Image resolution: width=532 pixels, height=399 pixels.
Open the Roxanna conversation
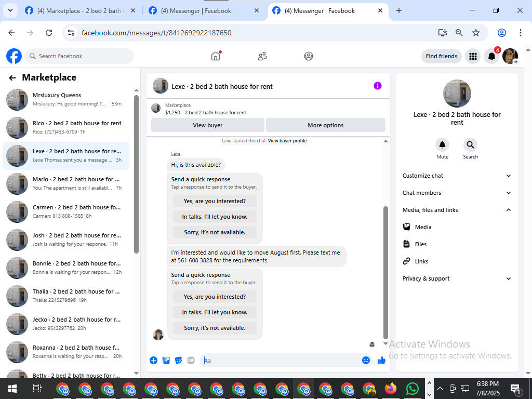[x=66, y=352]
